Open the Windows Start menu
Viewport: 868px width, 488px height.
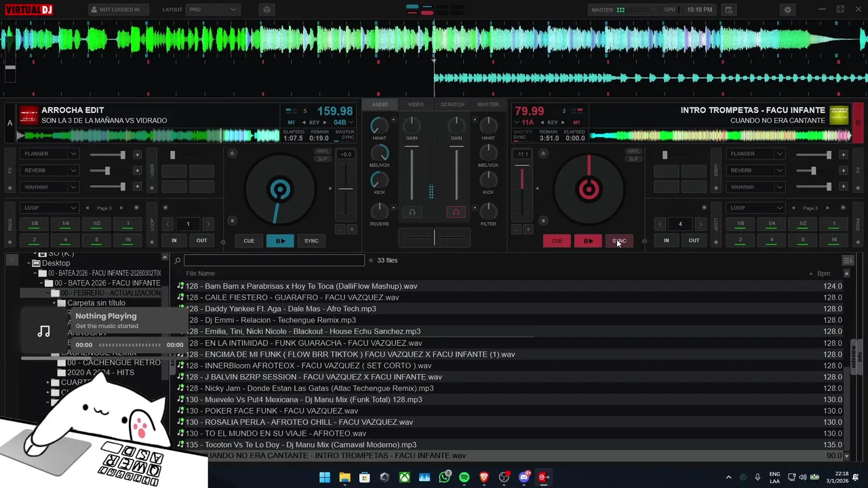tap(324, 477)
